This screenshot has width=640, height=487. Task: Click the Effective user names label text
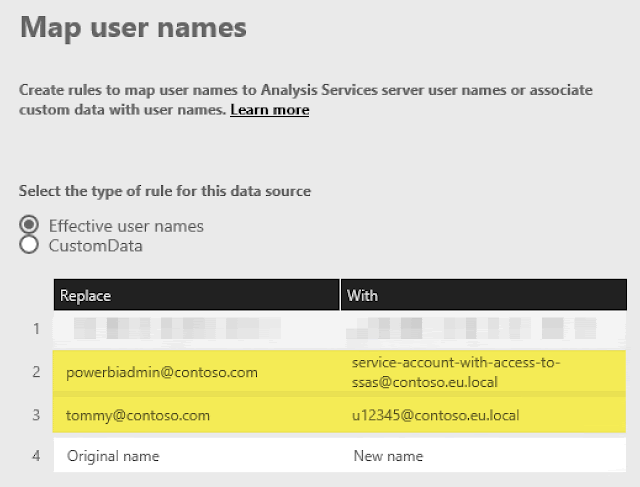tap(126, 226)
